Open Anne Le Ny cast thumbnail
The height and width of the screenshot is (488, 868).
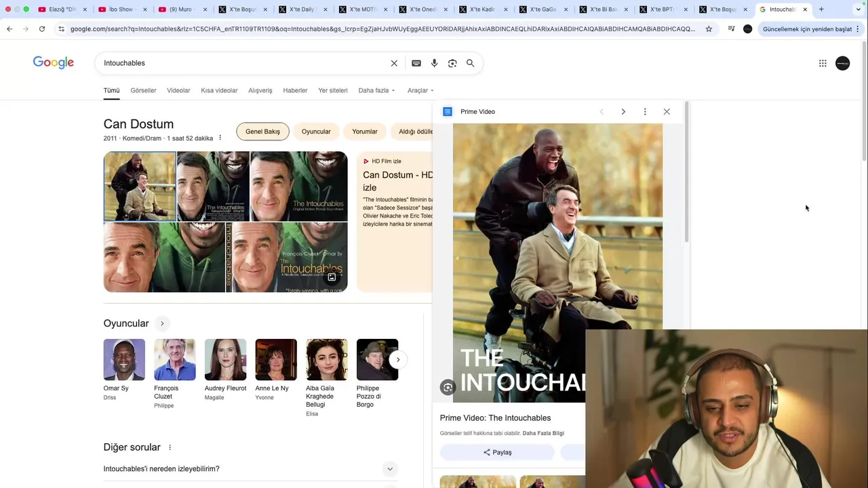pyautogui.click(x=276, y=360)
